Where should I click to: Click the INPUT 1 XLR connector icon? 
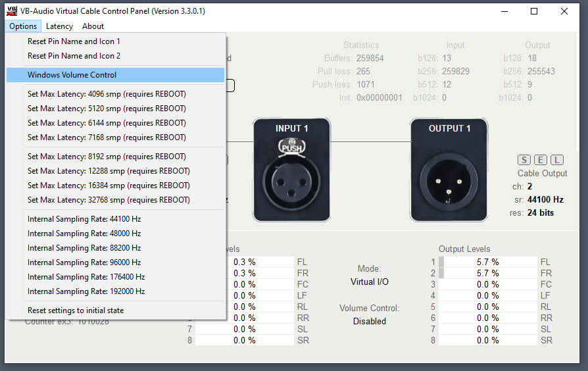(291, 170)
